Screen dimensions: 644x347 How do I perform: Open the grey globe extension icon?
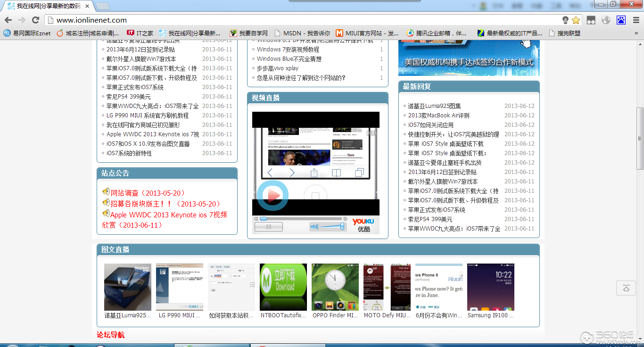click(606, 20)
